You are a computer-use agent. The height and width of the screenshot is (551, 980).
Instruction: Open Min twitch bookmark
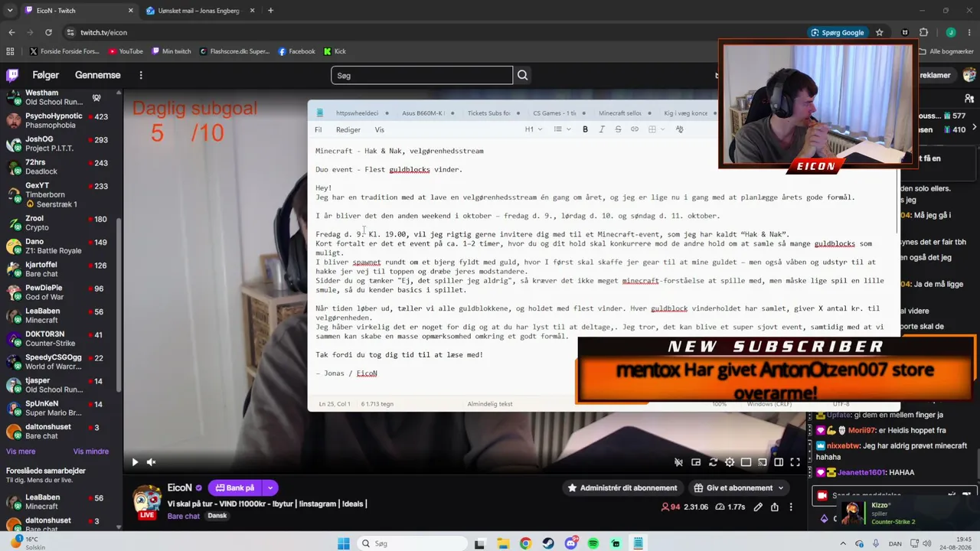171,51
